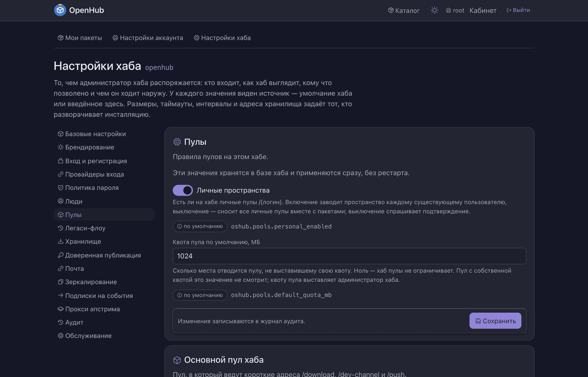
Task: Click the Зеркалирование copy icon
Action: 61,282
